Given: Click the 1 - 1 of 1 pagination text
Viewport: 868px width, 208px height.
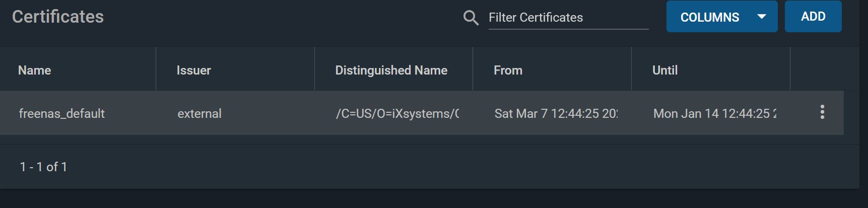Looking at the screenshot, I should 43,167.
